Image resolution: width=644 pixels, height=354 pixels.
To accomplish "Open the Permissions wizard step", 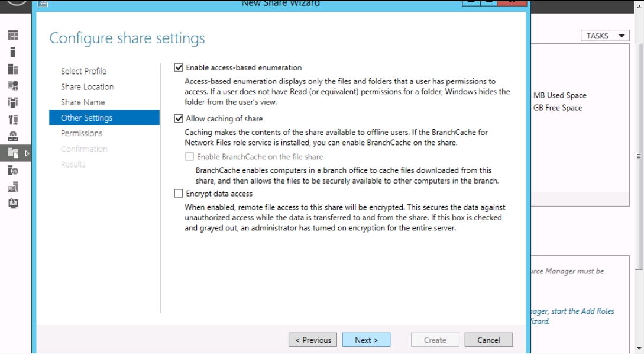I will [82, 133].
